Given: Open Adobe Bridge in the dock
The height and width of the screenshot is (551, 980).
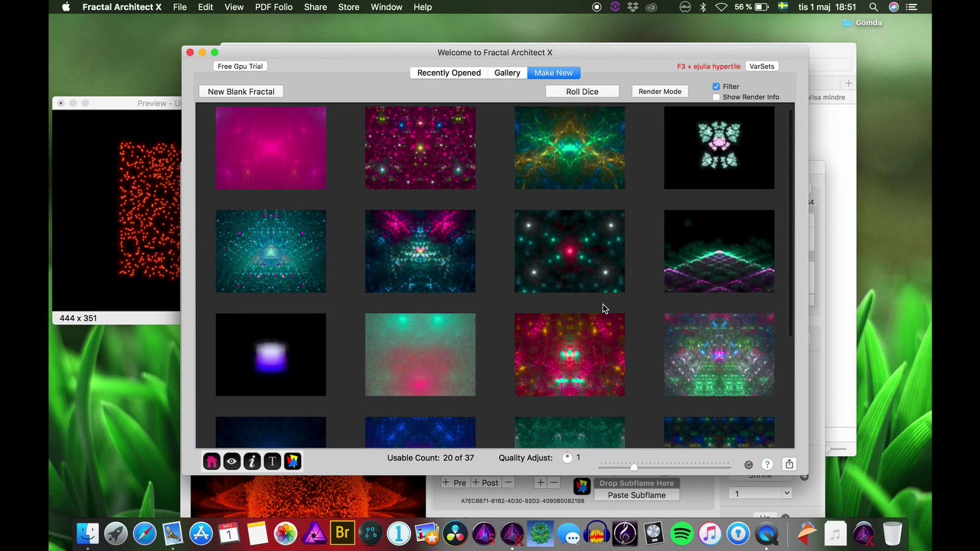Looking at the screenshot, I should 342,533.
